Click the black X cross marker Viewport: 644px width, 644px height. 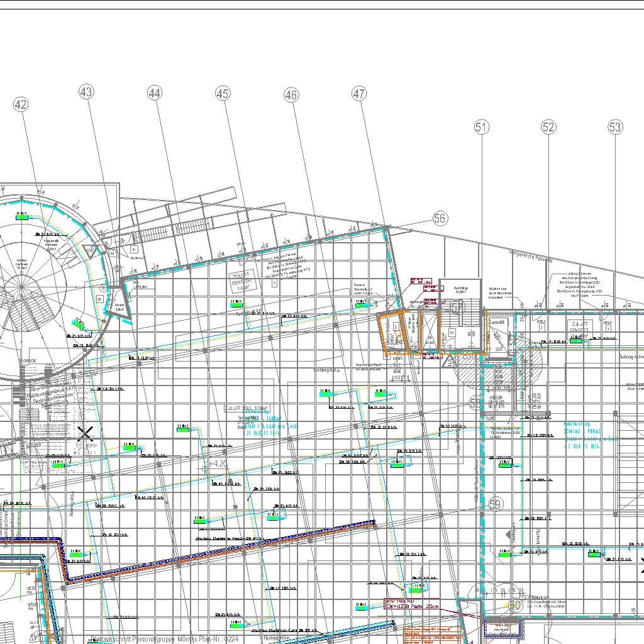click(86, 432)
